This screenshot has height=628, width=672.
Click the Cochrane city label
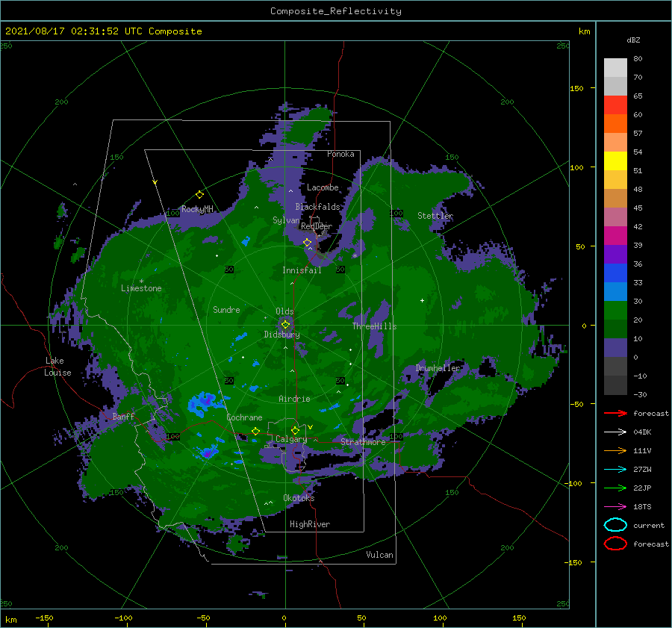pos(244,417)
